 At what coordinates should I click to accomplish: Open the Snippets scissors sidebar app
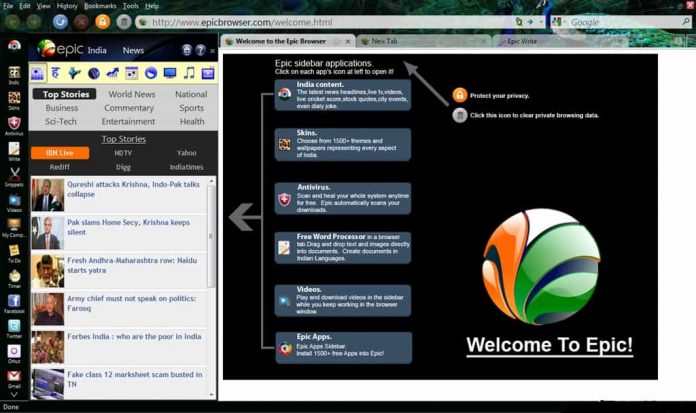click(x=14, y=176)
